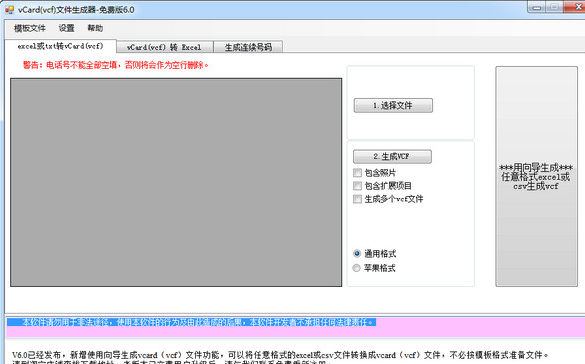585x364 pixels.
Task: Click the 2.生成VCF button
Action: (392, 157)
